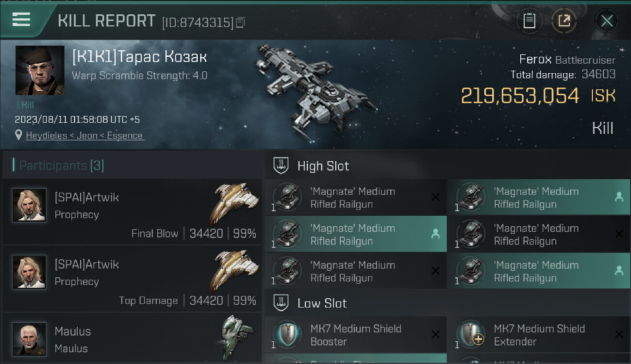Click the top-right railgun's person icon
Viewport: 631px width, 364px height.
619,197
